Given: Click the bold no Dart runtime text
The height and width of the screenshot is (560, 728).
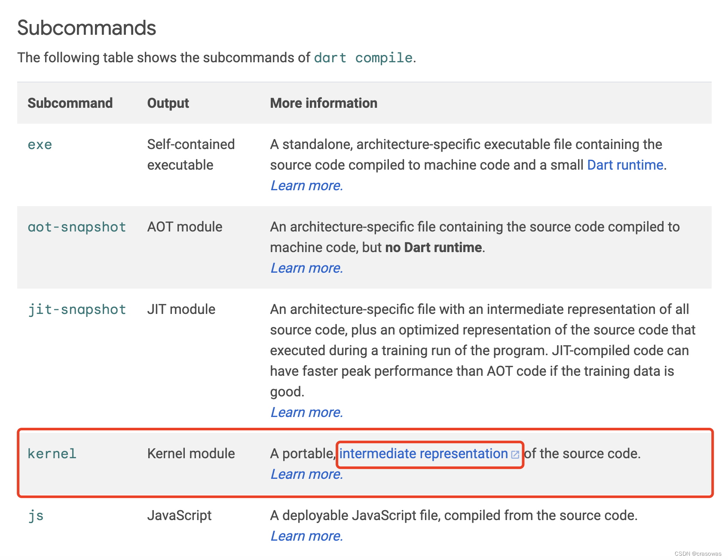Looking at the screenshot, I should tap(433, 248).
